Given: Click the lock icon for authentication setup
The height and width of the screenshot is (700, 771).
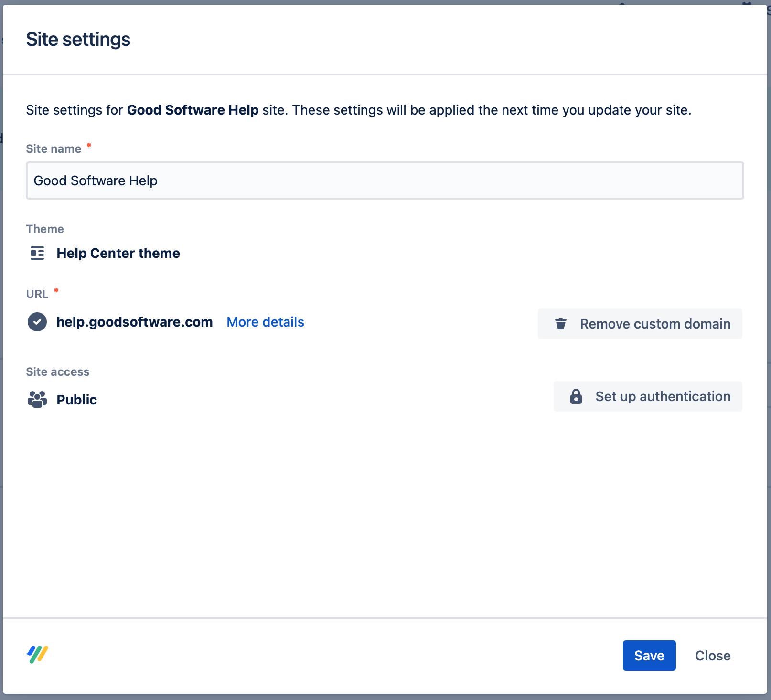Looking at the screenshot, I should [x=576, y=396].
